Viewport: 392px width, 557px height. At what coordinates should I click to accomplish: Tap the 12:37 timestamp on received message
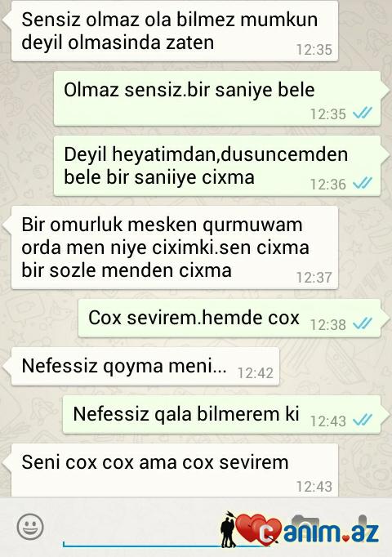pos(314,278)
